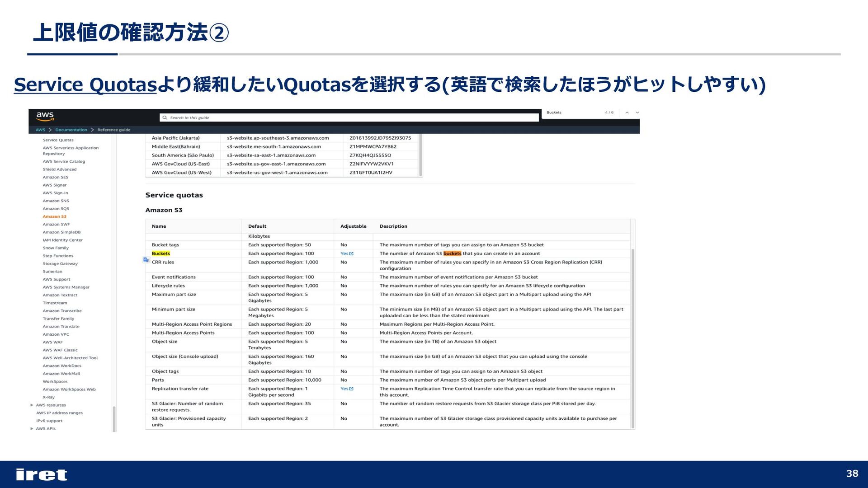Select highlighted Amazon S3 sidebar item
This screenshot has width=868, height=488.
coord(55,216)
